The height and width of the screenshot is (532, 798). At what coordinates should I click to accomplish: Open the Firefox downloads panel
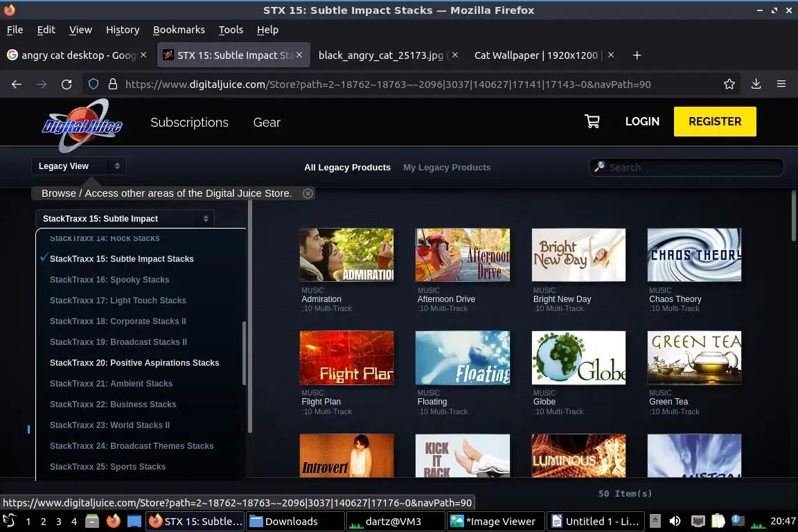[x=756, y=84]
